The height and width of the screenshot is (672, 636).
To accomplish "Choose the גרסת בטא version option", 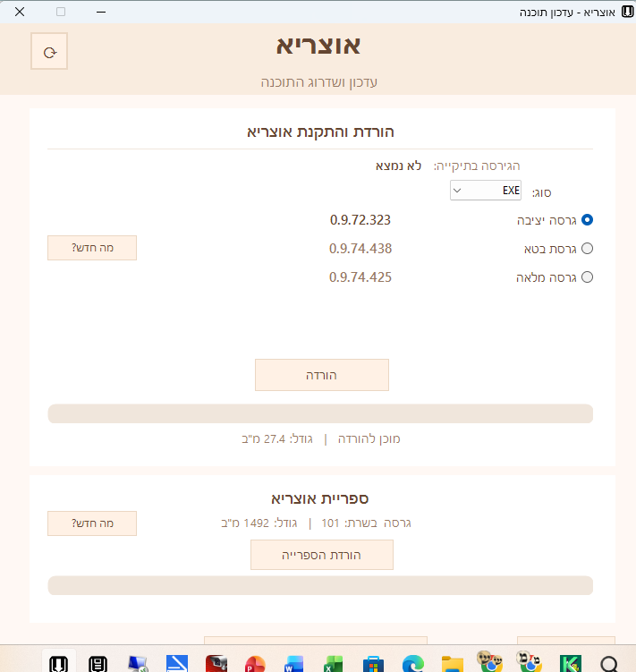I will click(x=587, y=248).
